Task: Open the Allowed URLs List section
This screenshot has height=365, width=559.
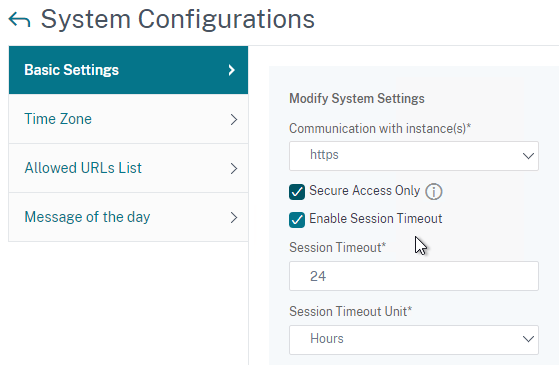Action: [x=128, y=168]
